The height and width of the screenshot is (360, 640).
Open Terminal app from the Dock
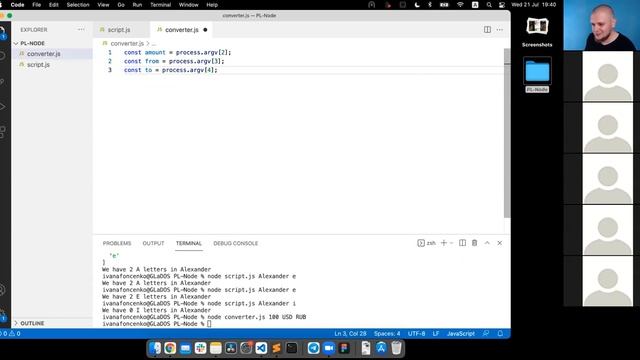click(x=291, y=348)
